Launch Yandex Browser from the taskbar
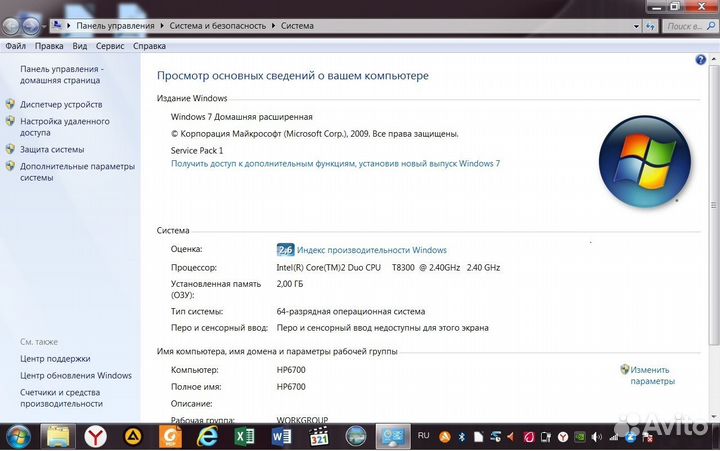This screenshot has width=720, height=451. 96,436
